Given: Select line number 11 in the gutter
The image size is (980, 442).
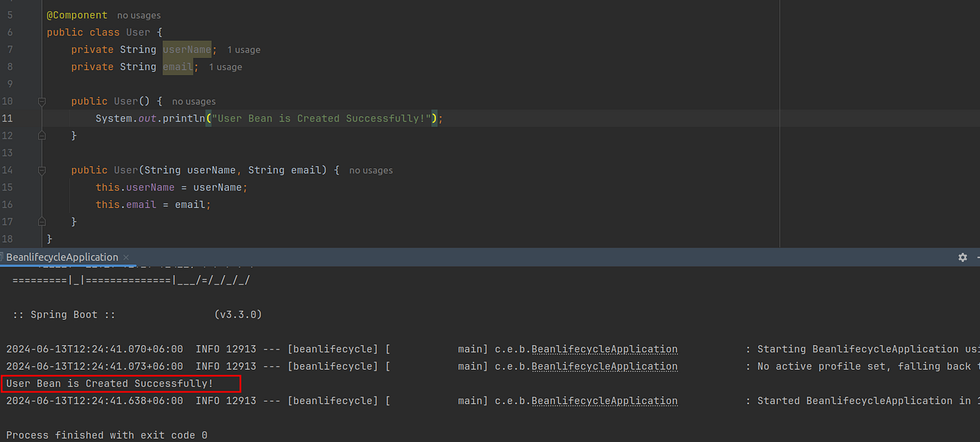Looking at the screenshot, I should pyautogui.click(x=9, y=118).
